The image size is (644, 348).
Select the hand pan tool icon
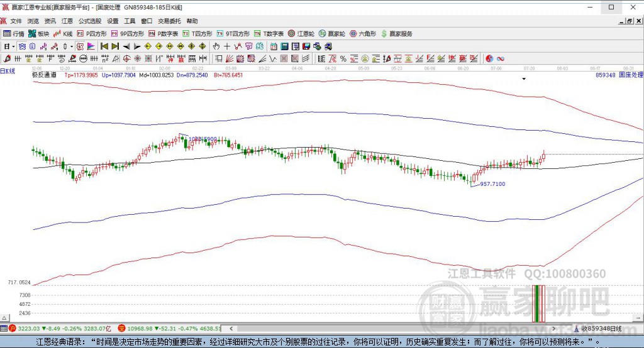pyautogui.click(x=216, y=46)
